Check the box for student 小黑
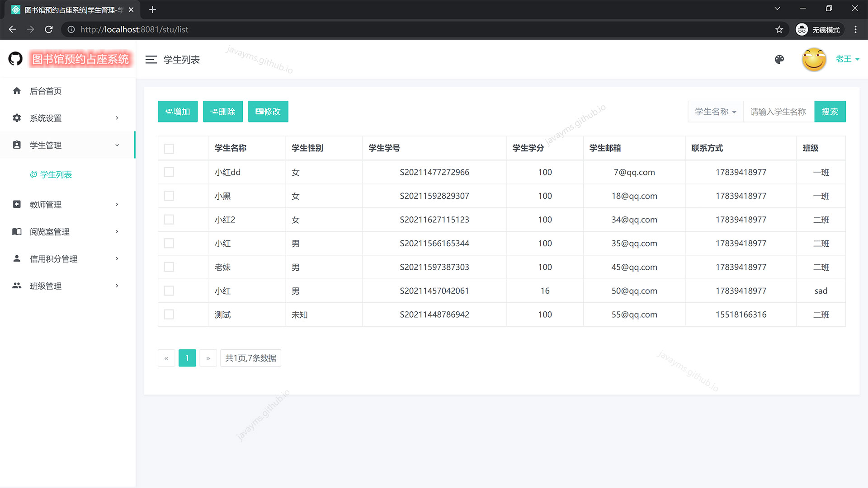 point(169,196)
